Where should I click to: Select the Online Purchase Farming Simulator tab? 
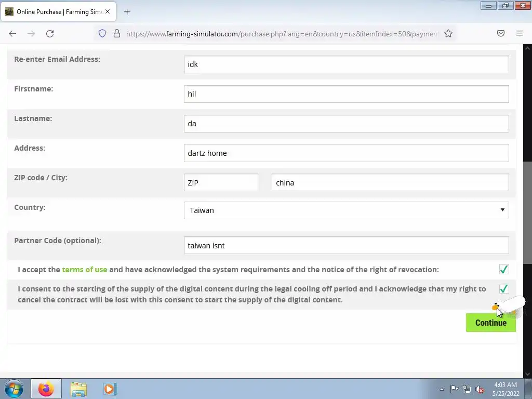click(x=58, y=11)
